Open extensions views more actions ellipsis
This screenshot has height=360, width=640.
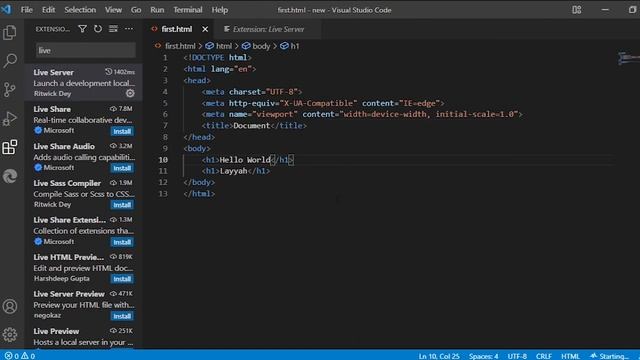[x=129, y=29]
